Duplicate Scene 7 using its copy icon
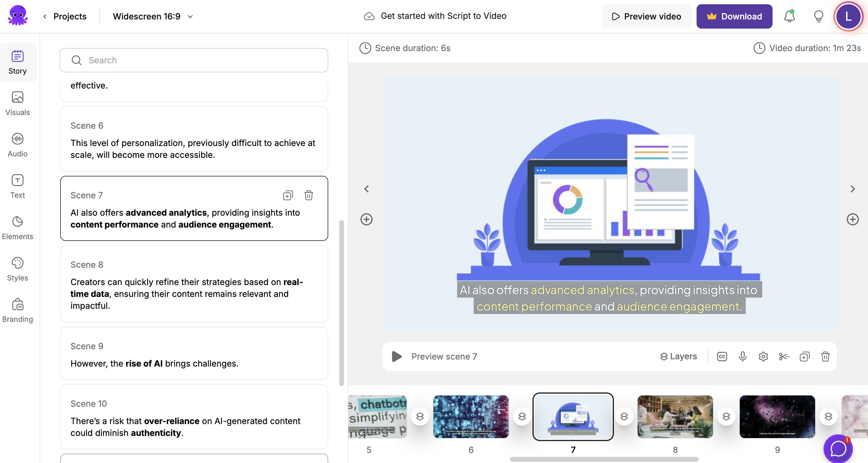The height and width of the screenshot is (463, 868). [288, 195]
